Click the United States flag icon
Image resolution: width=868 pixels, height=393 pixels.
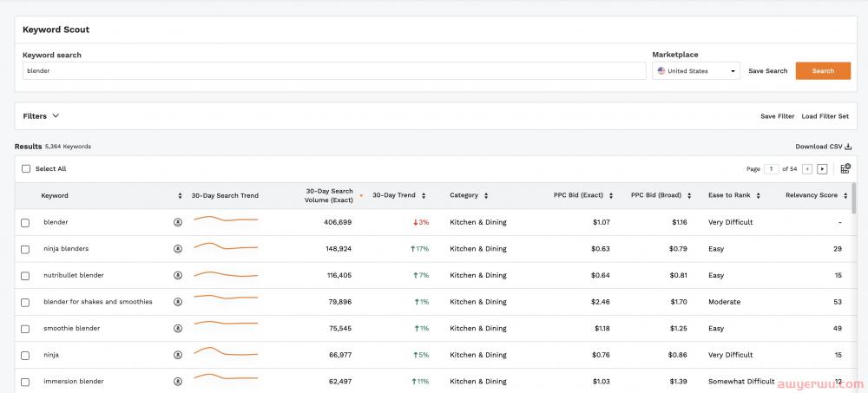[x=661, y=71]
